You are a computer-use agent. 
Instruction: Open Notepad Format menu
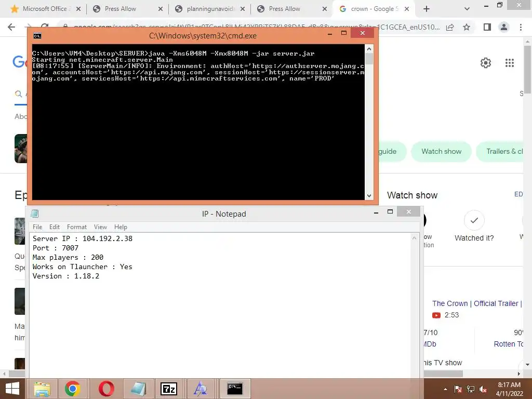77,227
